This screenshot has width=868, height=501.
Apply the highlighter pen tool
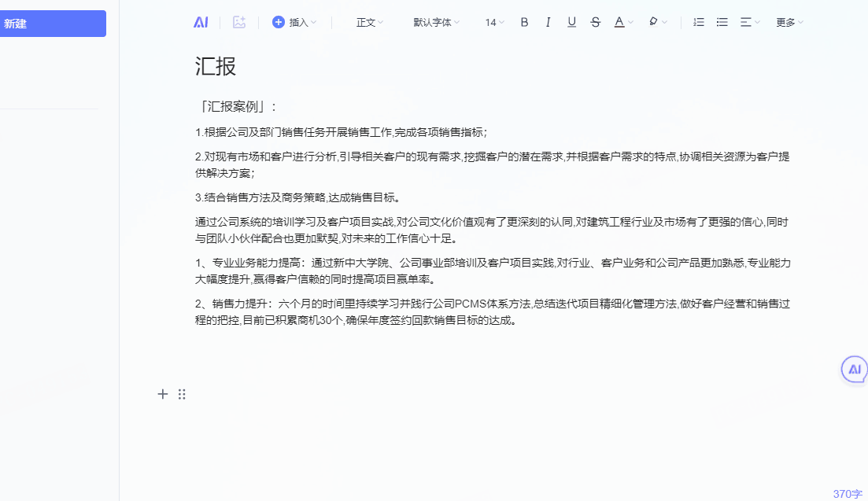click(x=653, y=22)
